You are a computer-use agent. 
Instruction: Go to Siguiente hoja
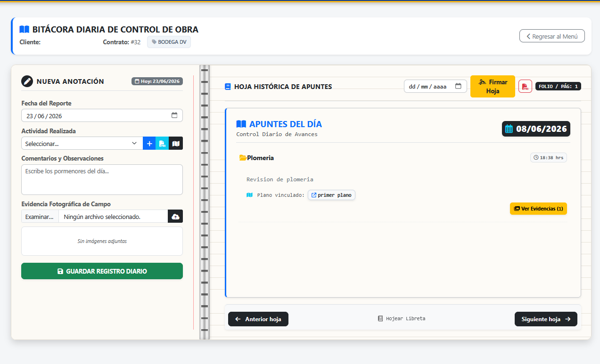(546, 319)
